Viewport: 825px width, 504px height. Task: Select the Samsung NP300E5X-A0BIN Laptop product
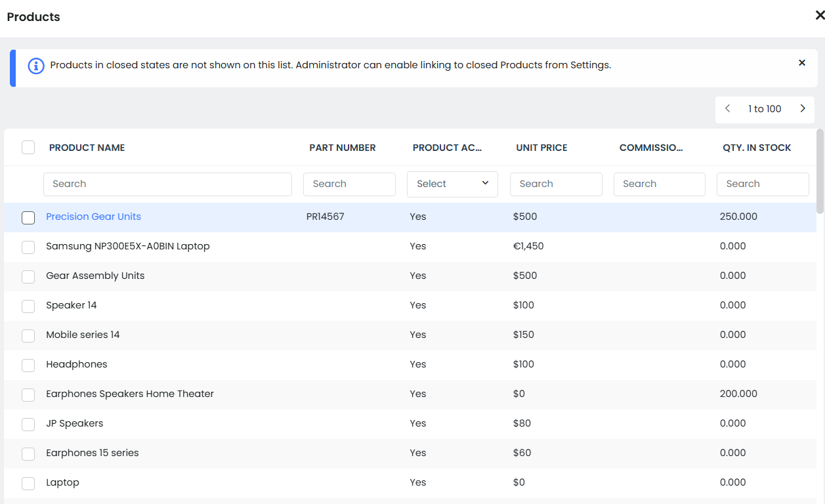[127, 246]
